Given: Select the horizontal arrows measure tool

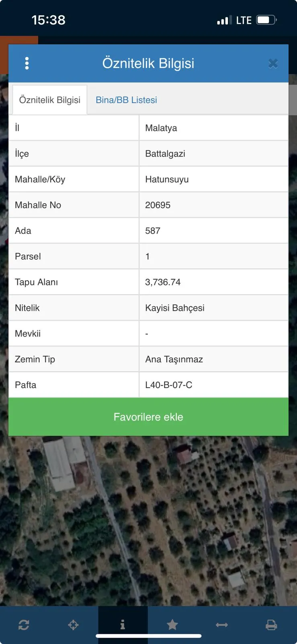Looking at the screenshot, I should tap(222, 625).
